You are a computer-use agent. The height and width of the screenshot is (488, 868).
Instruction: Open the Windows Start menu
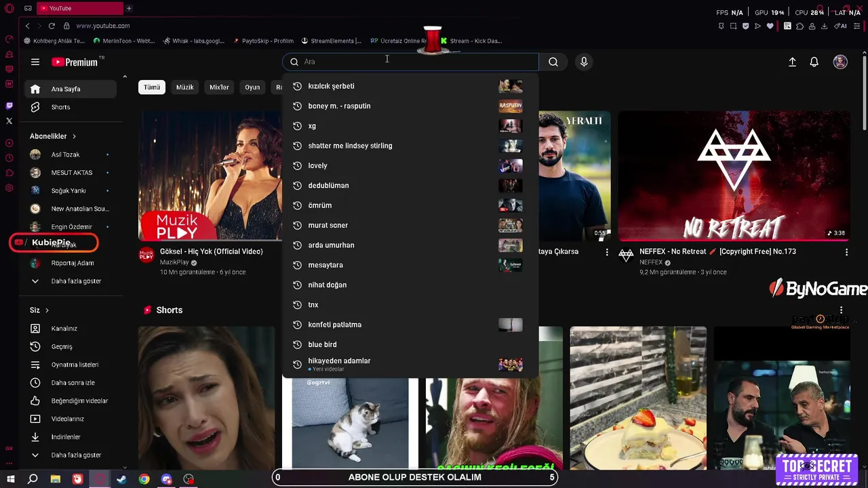coord(10,479)
